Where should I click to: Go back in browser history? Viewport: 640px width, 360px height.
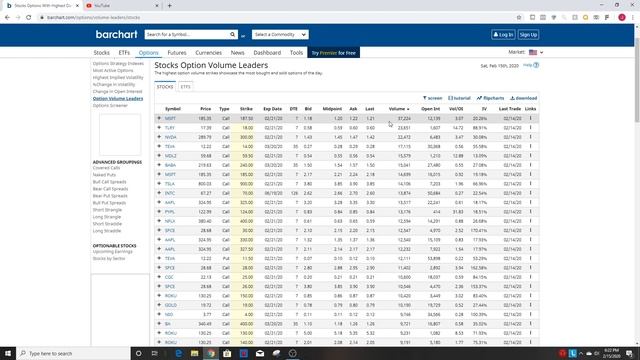7,18
